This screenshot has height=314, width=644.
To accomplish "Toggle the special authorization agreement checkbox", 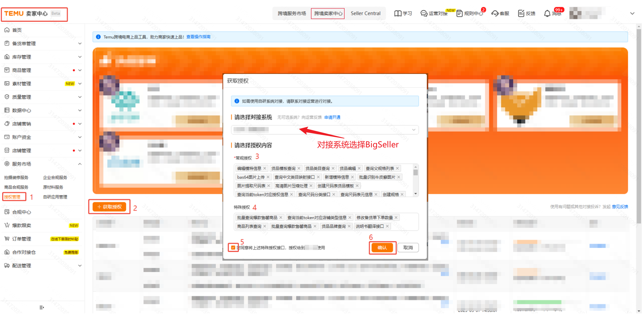I will (233, 247).
